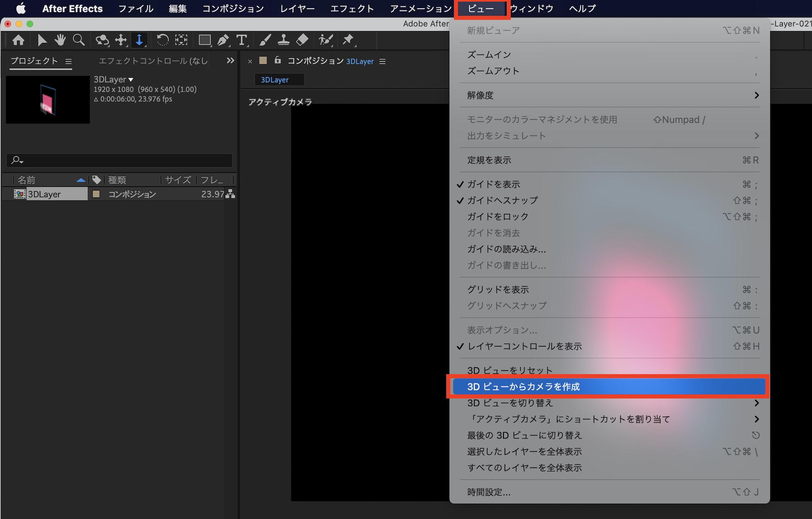Select the Hand tool in toolbar
This screenshot has width=812, height=519.
point(60,40)
